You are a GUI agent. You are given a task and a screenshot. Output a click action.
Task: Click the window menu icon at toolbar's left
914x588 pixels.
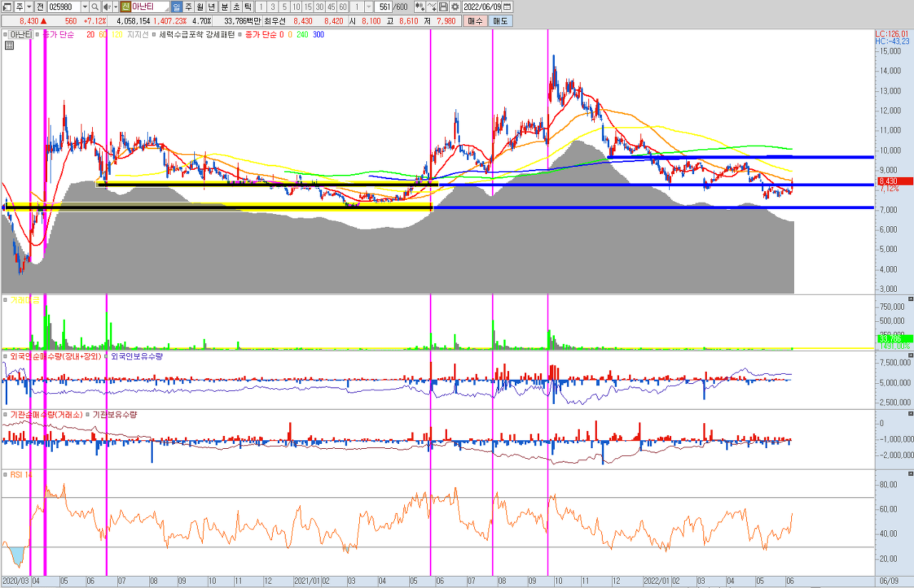coord(6,6)
